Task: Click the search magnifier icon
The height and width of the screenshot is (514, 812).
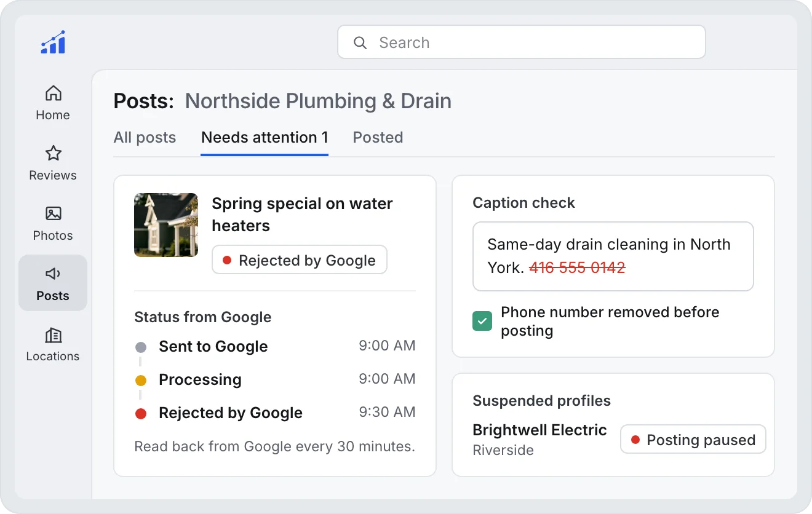Action: click(x=360, y=42)
